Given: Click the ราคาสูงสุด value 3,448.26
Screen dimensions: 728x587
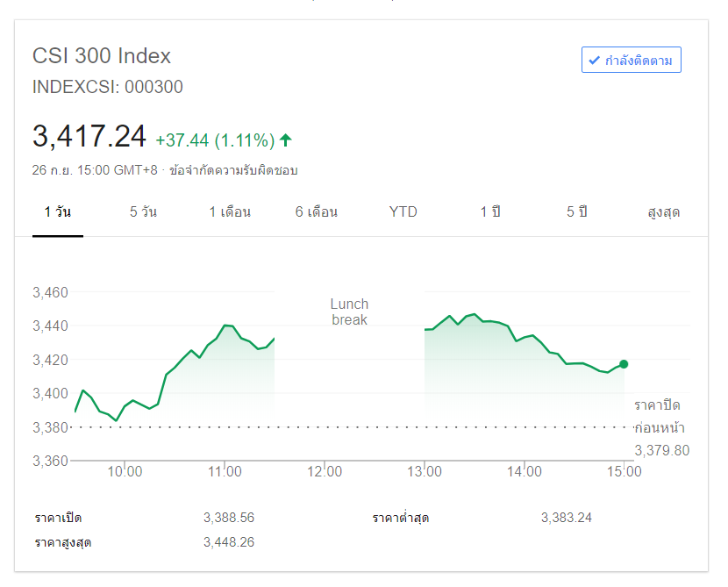Looking at the screenshot, I should (228, 542).
